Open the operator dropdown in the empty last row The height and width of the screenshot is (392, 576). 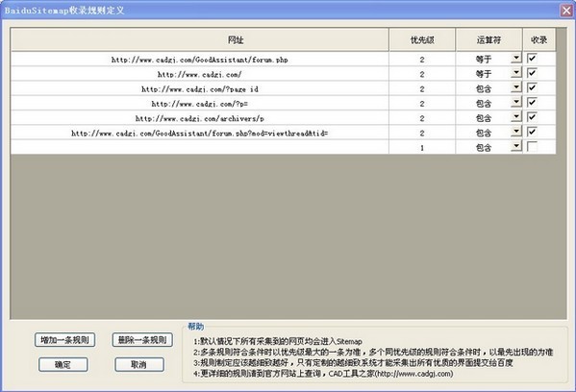tap(516, 146)
